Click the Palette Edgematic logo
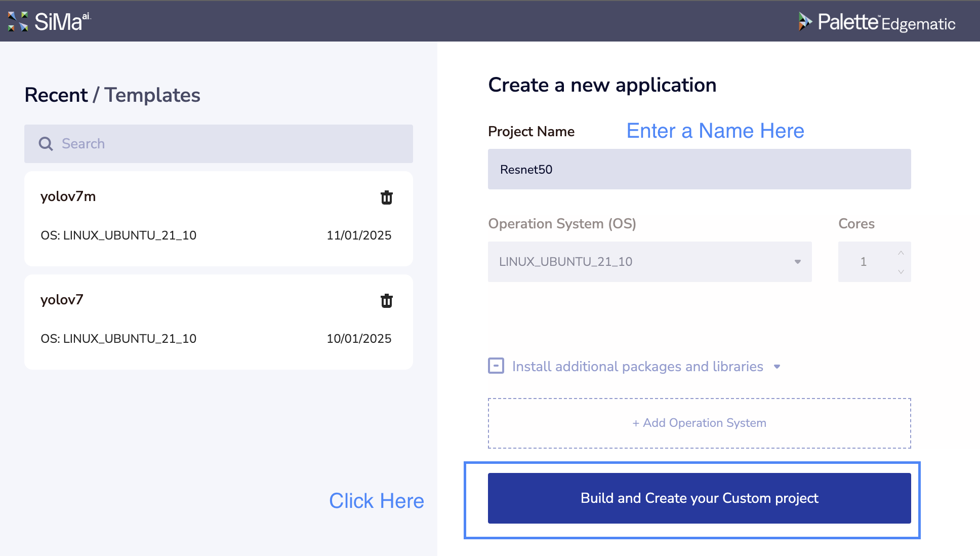The image size is (980, 556). point(877,22)
